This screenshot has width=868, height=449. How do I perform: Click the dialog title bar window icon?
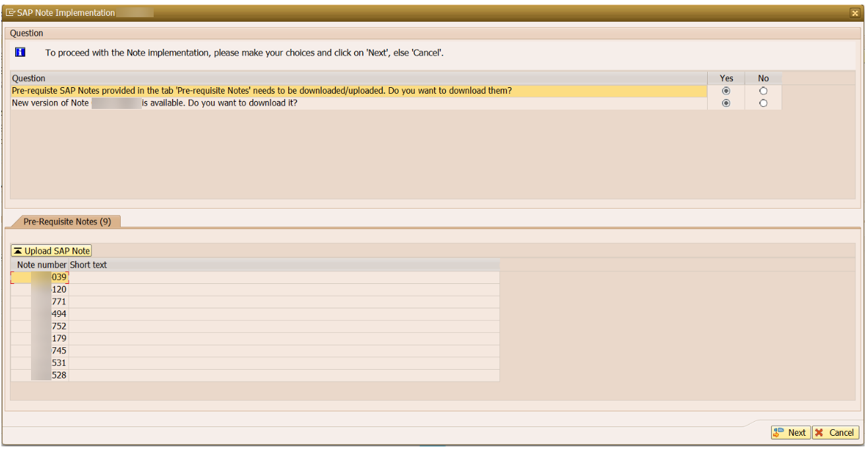click(10, 13)
